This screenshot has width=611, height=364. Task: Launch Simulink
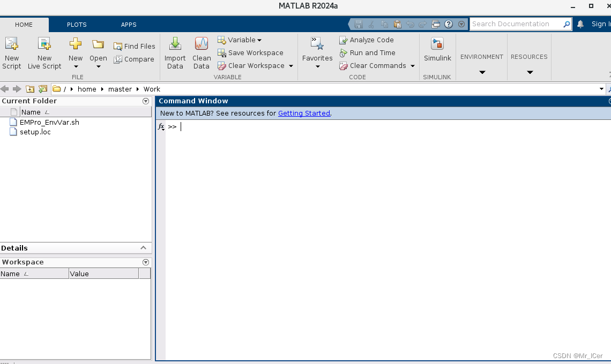click(437, 49)
